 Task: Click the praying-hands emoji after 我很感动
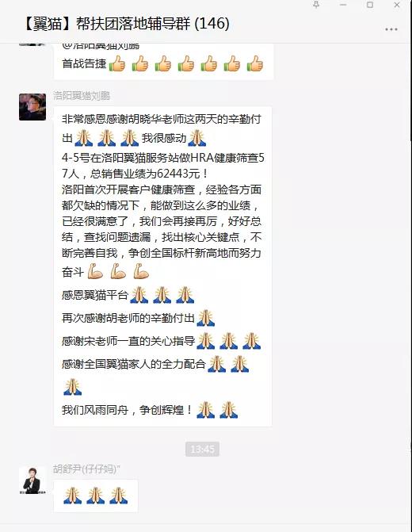click(x=197, y=138)
